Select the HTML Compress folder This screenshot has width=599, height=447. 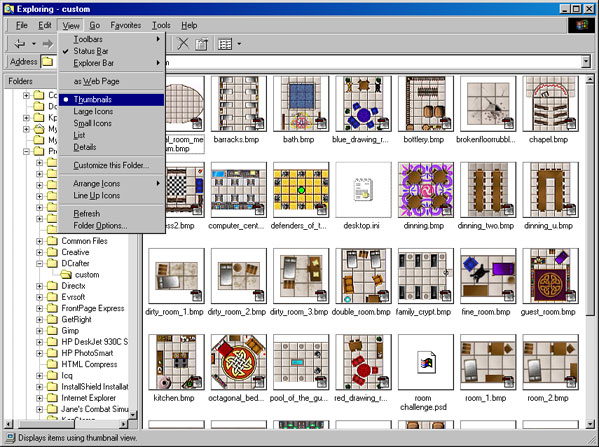(x=89, y=364)
